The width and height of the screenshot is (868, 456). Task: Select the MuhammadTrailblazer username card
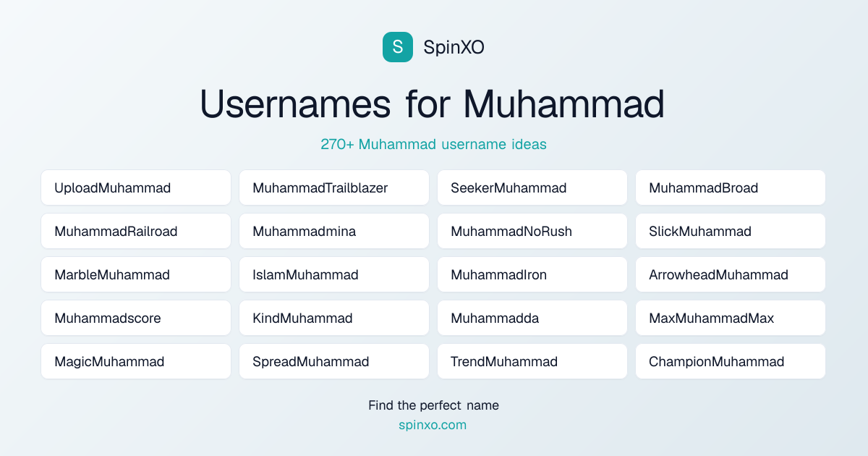pos(334,187)
